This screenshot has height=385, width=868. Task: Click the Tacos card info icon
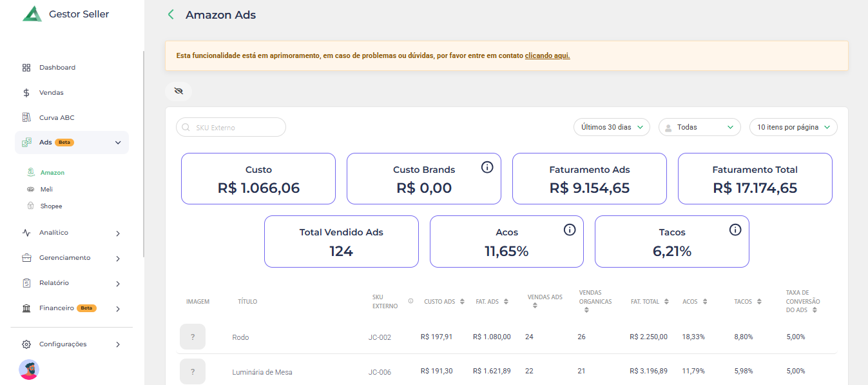tap(735, 230)
